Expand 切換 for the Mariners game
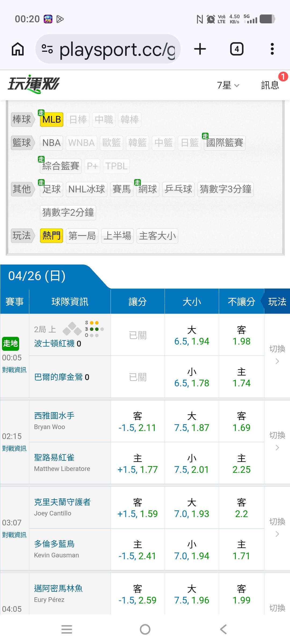The height and width of the screenshot is (644, 290). point(277,441)
